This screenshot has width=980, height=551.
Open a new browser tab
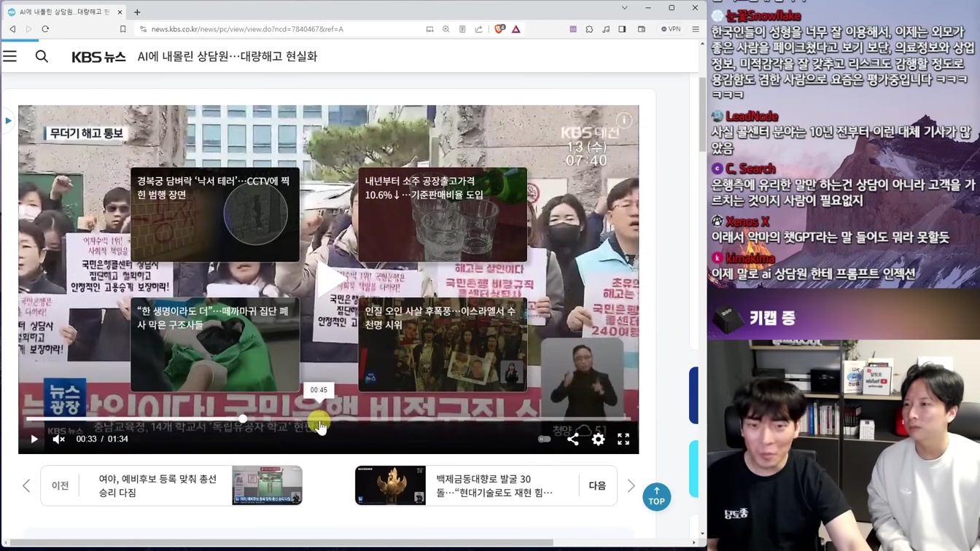[137, 12]
